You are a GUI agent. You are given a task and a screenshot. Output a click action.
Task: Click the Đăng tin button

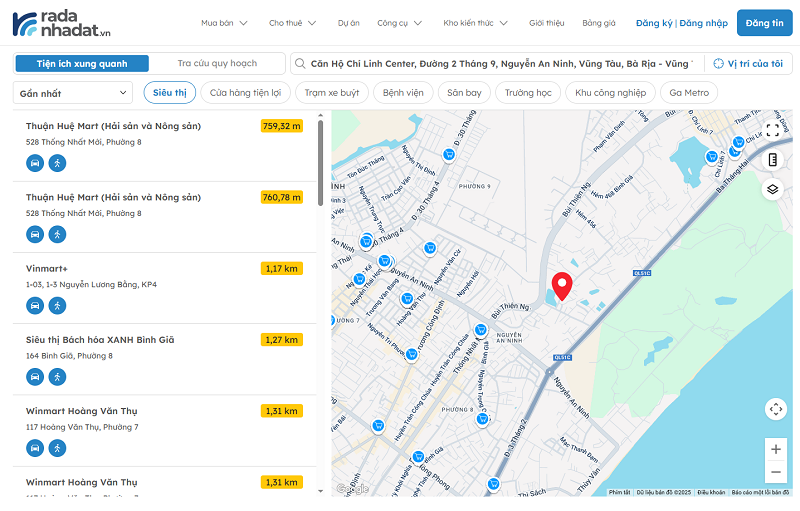point(764,22)
